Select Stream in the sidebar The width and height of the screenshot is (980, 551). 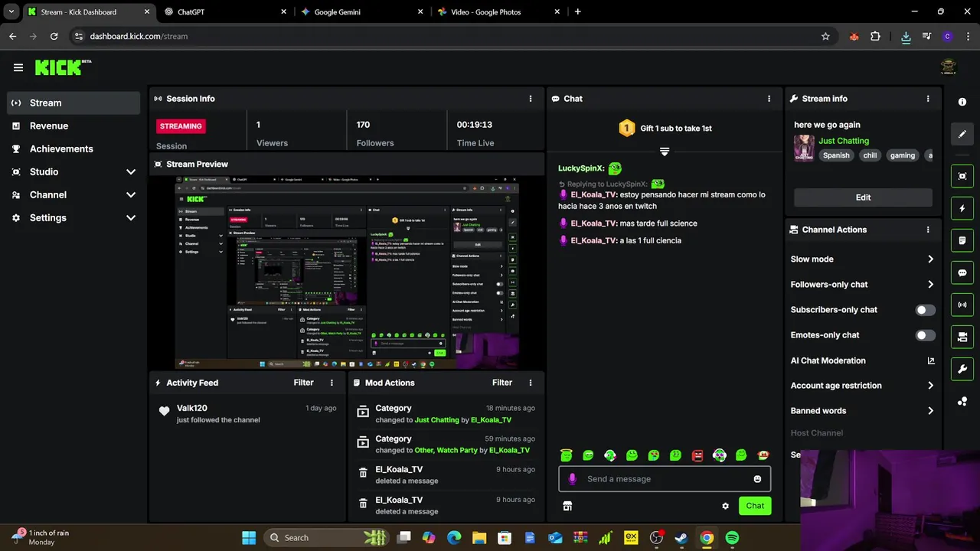(x=73, y=103)
